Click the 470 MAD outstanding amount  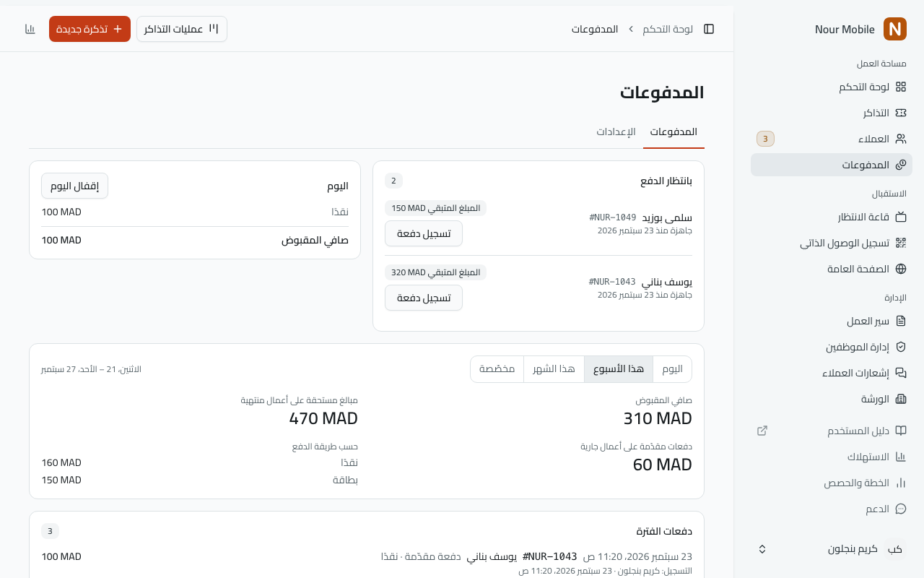323,418
